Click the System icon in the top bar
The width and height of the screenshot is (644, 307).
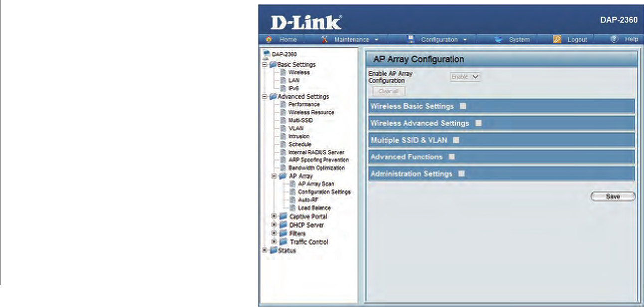[498, 39]
